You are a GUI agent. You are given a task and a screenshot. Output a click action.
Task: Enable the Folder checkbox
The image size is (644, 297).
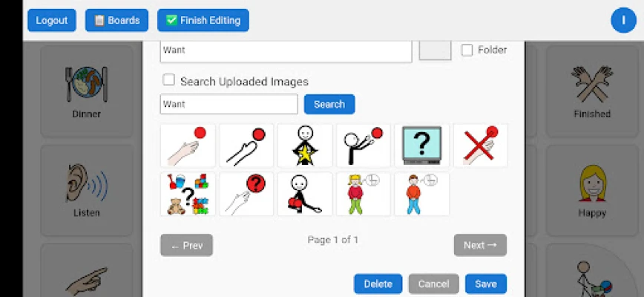(x=467, y=50)
